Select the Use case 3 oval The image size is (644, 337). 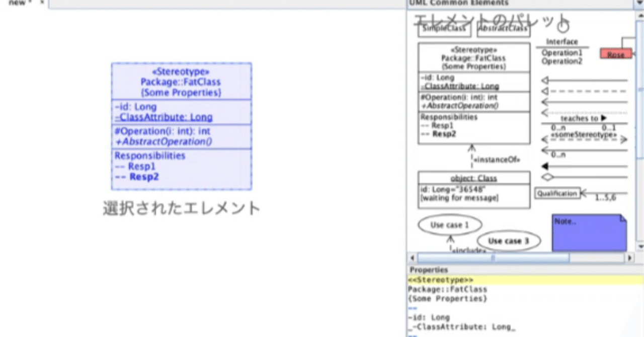click(x=508, y=241)
